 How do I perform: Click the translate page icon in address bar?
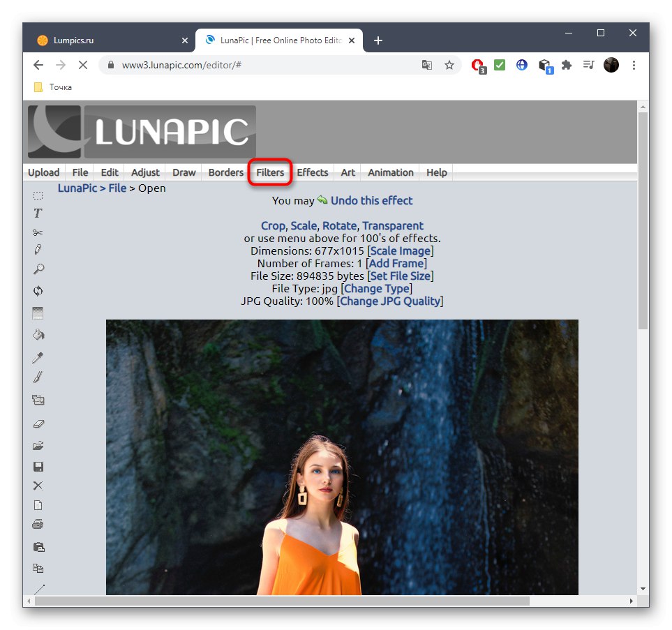click(x=427, y=65)
